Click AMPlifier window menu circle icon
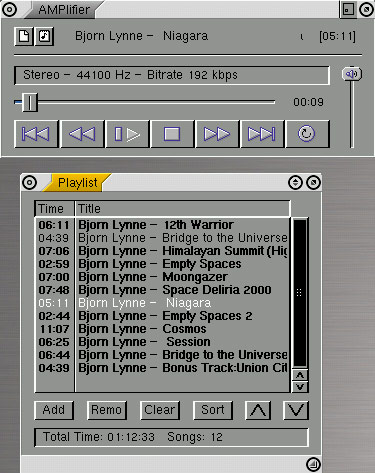375x473 pixels. click(9, 9)
